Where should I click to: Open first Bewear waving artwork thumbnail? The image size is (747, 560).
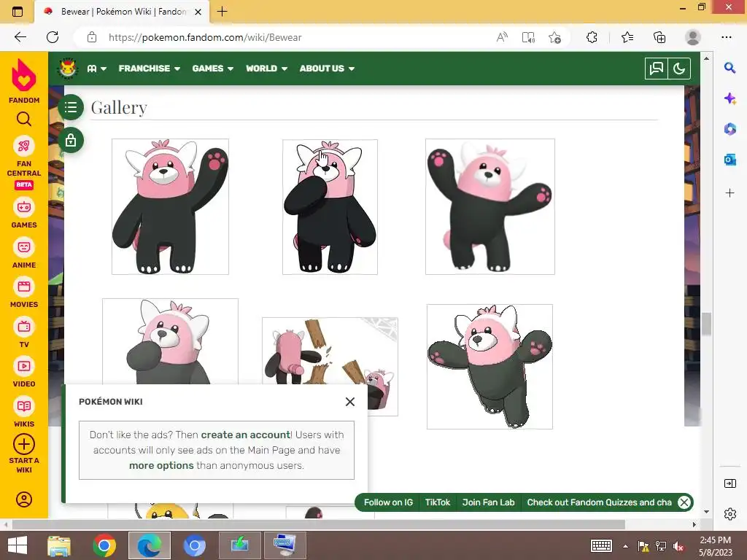(x=170, y=206)
